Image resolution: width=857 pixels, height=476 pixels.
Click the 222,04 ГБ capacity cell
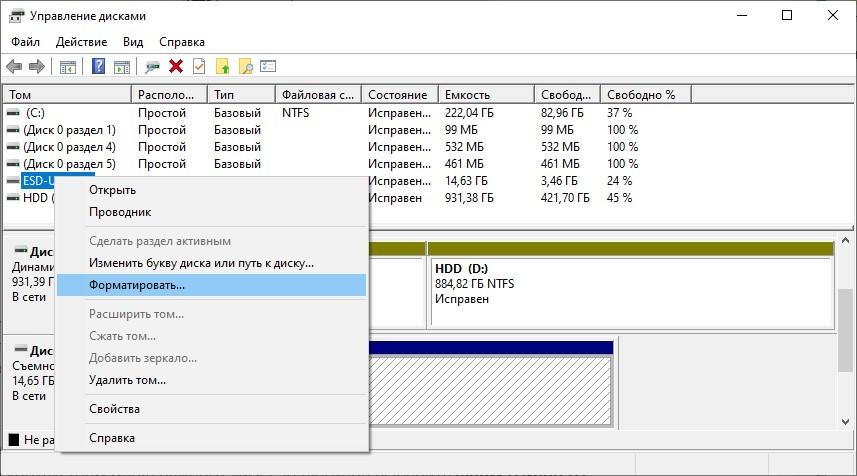(x=469, y=113)
